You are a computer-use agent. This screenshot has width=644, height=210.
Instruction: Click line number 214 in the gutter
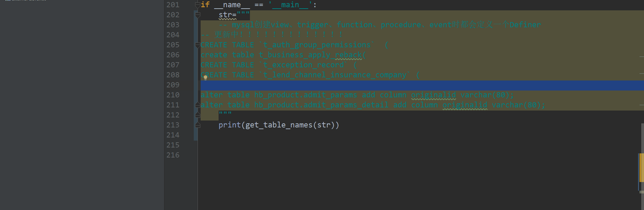click(173, 135)
